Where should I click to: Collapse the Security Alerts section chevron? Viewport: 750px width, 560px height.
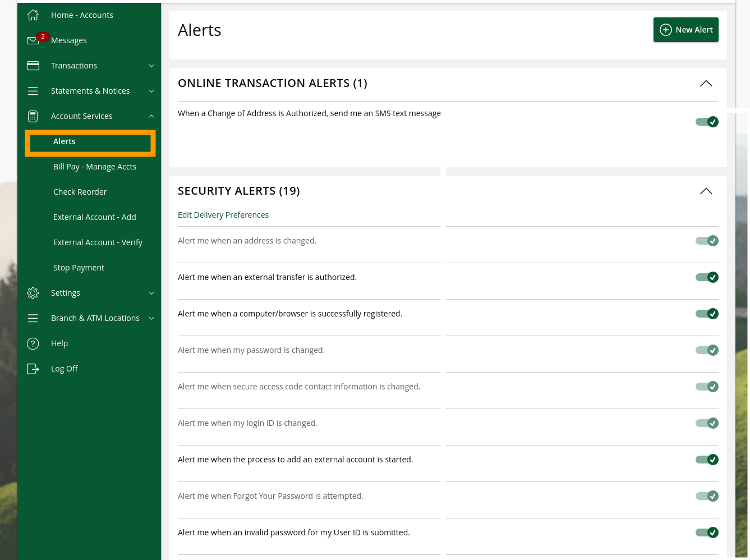706,191
